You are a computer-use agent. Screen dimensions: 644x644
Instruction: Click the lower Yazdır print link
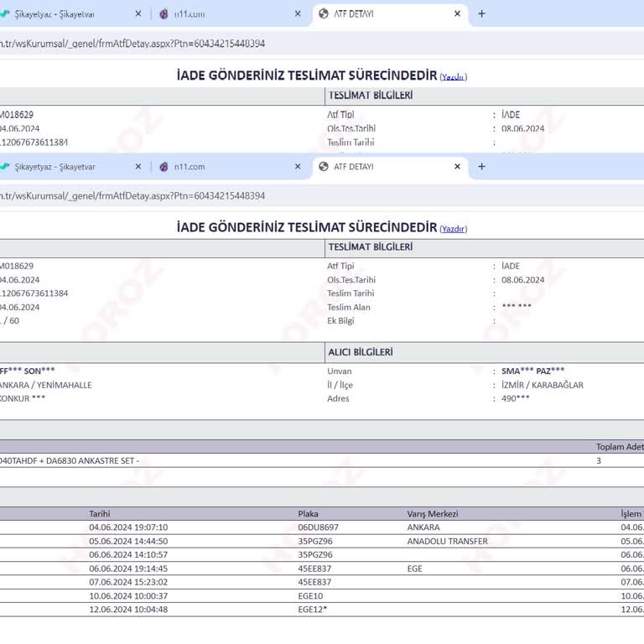(x=454, y=229)
